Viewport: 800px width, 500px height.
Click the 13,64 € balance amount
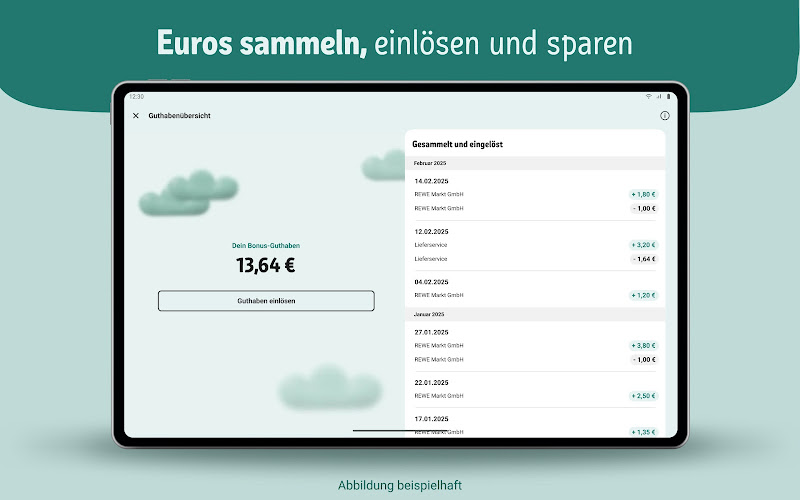tap(266, 265)
